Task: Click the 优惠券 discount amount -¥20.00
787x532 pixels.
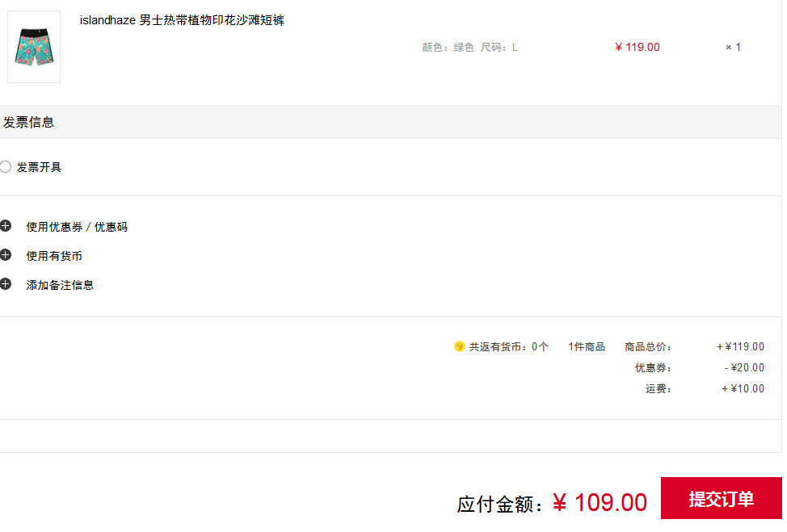Action: pos(744,367)
